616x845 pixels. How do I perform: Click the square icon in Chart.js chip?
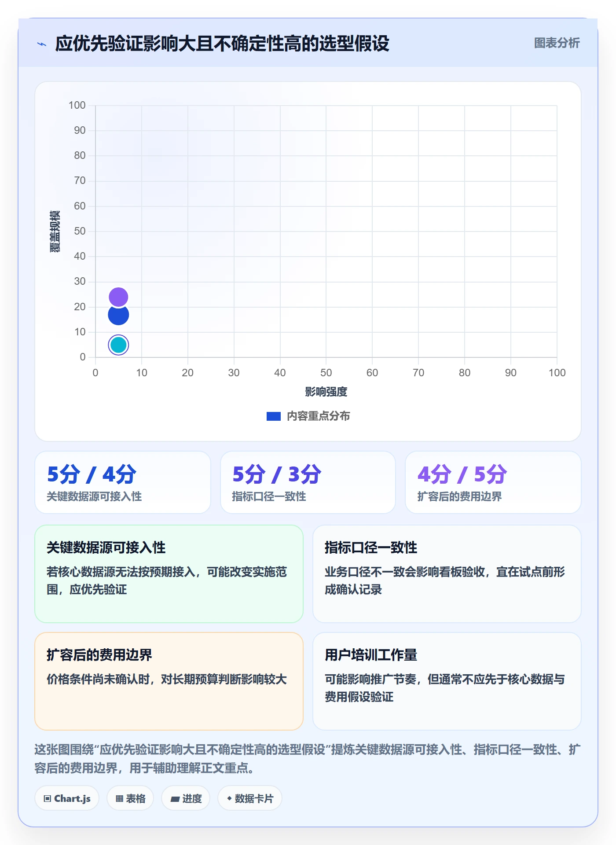point(48,799)
